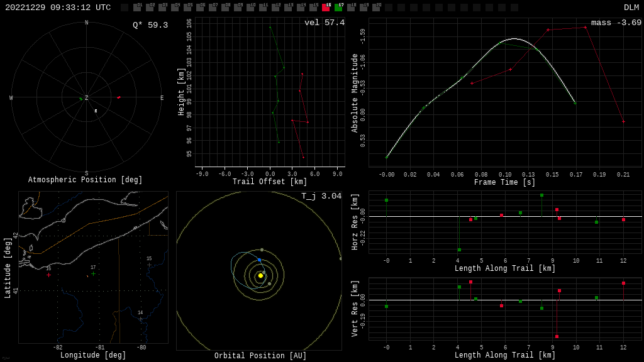Click the Vert Res [km] axis label

point(355,309)
